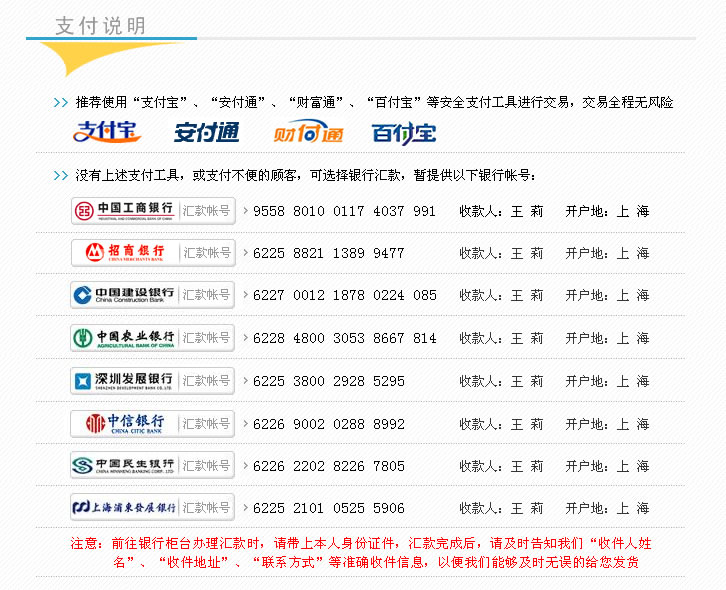726x590 pixels.
Task: Select account number 6225 3800 2928 5295
Action: 329,382
